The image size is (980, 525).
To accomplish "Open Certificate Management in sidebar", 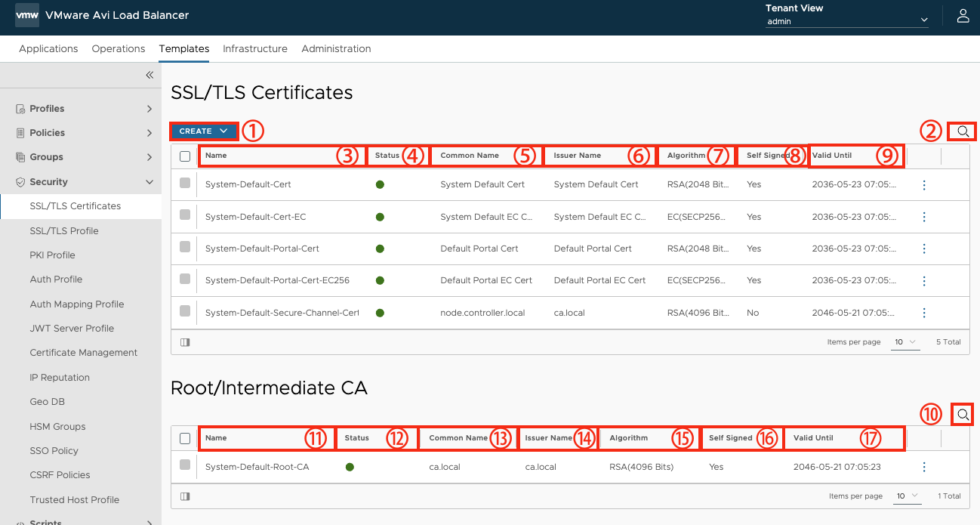I will (84, 353).
